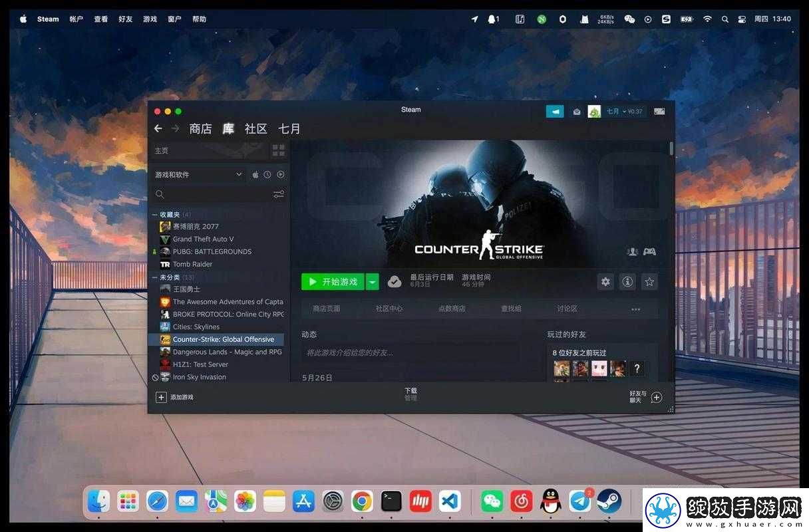
Task: Open advanced library filter sliders icon
Action: point(279,194)
